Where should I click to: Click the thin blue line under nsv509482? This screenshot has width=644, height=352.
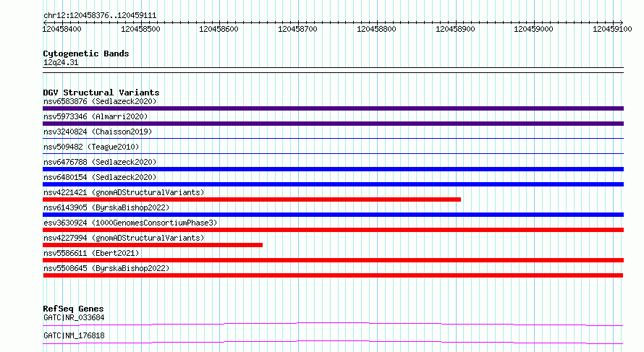[x=333, y=153]
